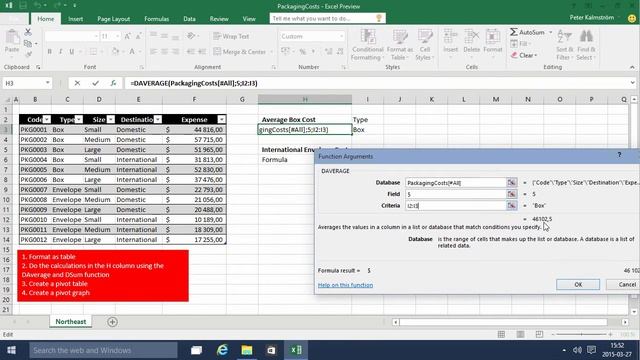Click the Insert Function fx icon
The image size is (640, 360).
[x=113, y=83]
